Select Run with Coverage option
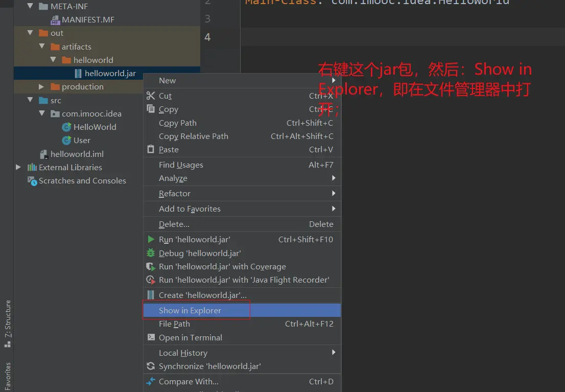 click(222, 266)
